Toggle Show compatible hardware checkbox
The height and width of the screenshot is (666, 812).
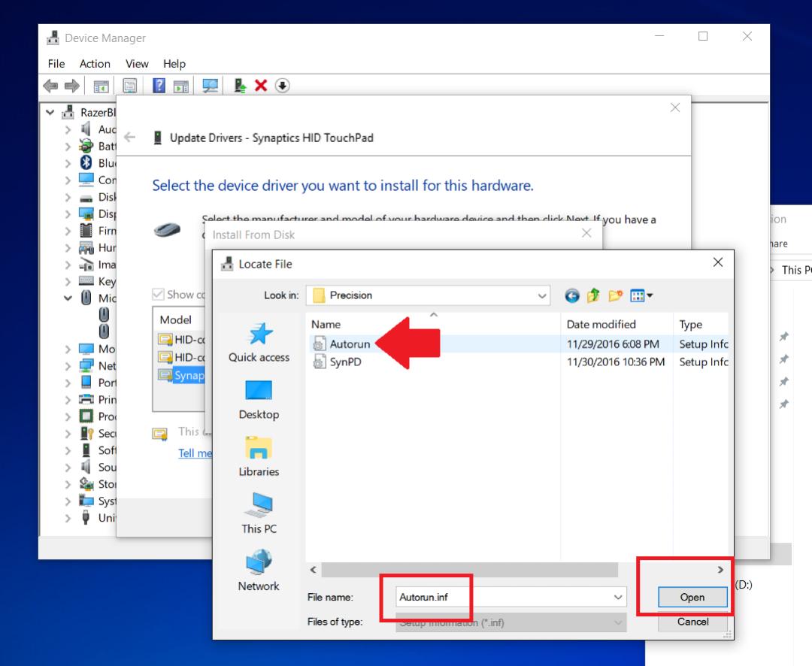click(x=159, y=295)
